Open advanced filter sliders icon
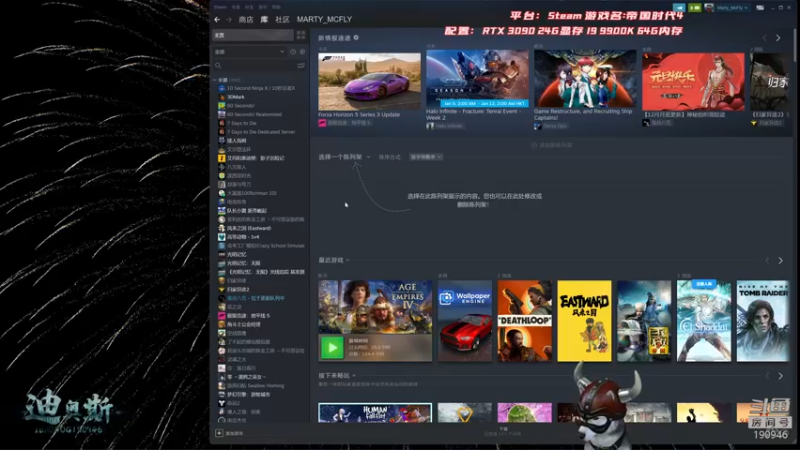The image size is (800, 450). 301,66
